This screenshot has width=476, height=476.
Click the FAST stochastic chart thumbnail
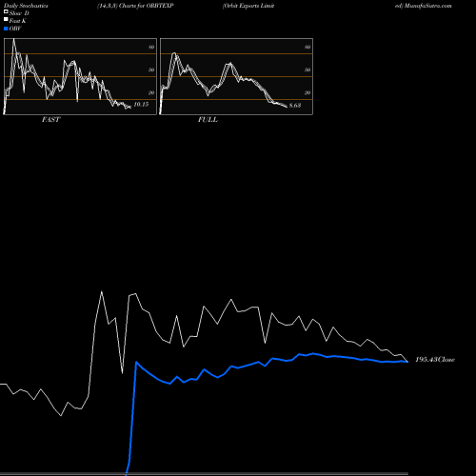pyautogui.click(x=80, y=76)
